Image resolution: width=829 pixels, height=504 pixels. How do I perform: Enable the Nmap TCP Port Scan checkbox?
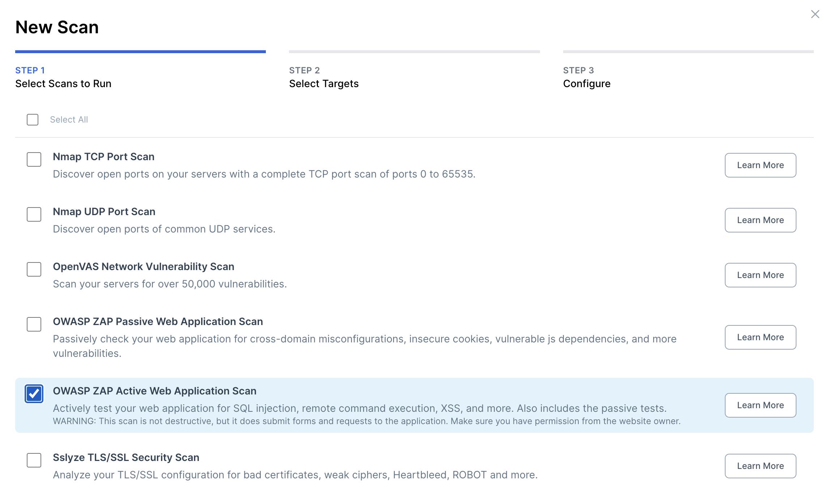point(34,159)
